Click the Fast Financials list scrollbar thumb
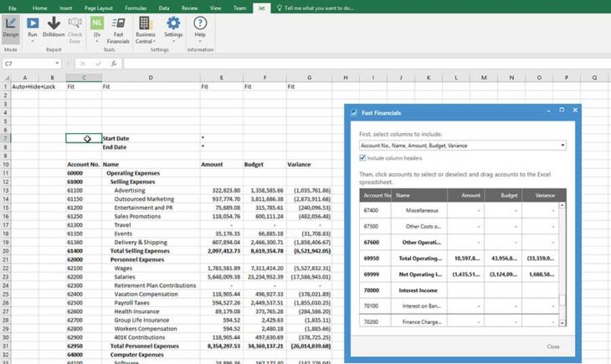This screenshot has height=364, width=611. click(562, 300)
